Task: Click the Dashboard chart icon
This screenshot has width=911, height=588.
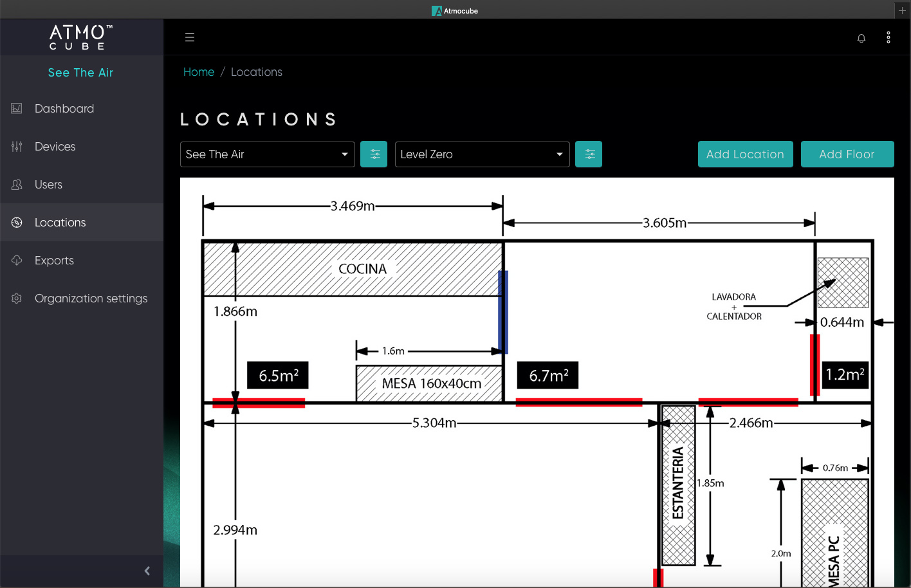Action: pyautogui.click(x=17, y=109)
